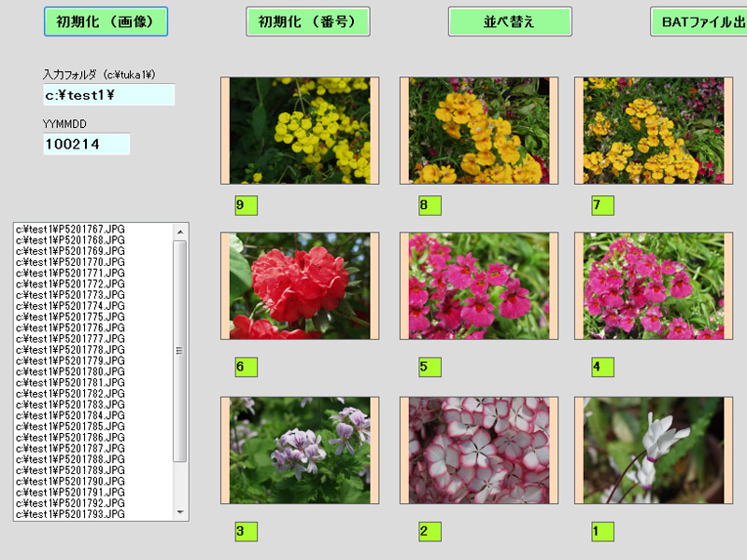Click the file list scrollbar down arrow
The height and width of the screenshot is (560, 747).
point(180,512)
